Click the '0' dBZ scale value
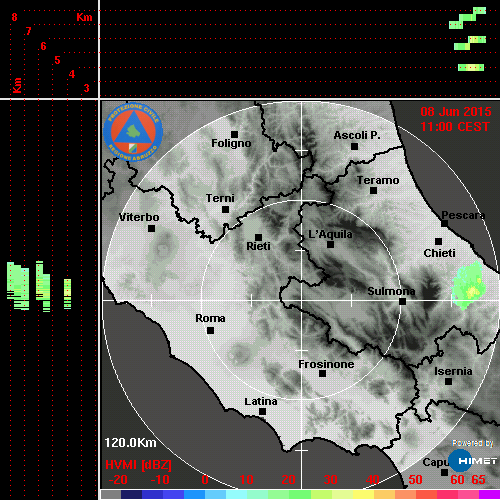The height and width of the screenshot is (500, 500). (x=205, y=480)
